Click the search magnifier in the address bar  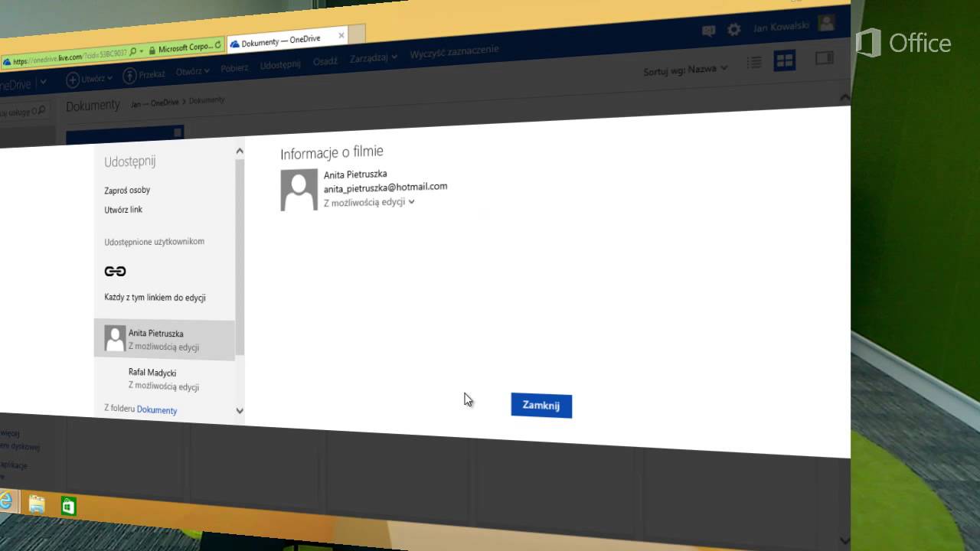132,52
